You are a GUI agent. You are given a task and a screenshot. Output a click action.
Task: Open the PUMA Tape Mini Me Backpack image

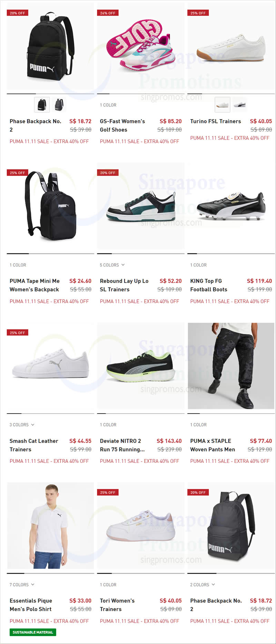point(50,206)
